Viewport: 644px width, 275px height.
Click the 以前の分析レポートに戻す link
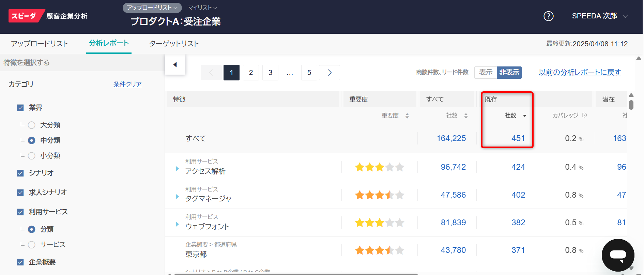[580, 72]
